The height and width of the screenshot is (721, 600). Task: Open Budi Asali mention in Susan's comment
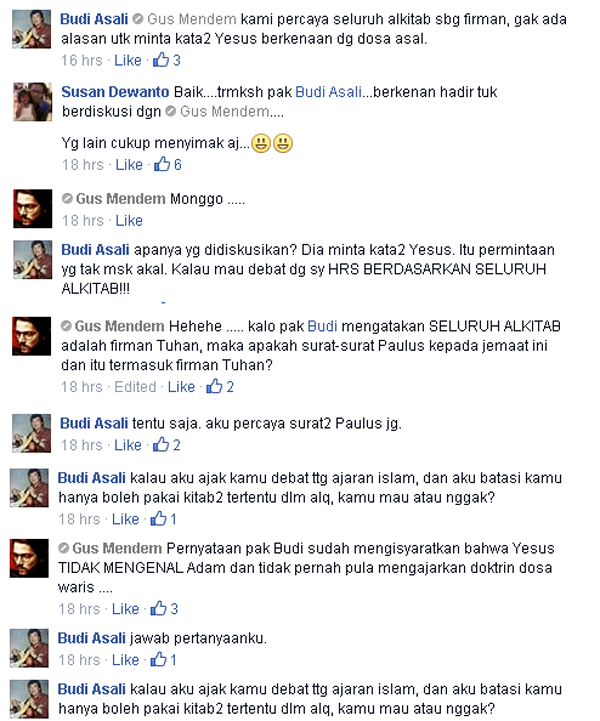[x=328, y=92]
